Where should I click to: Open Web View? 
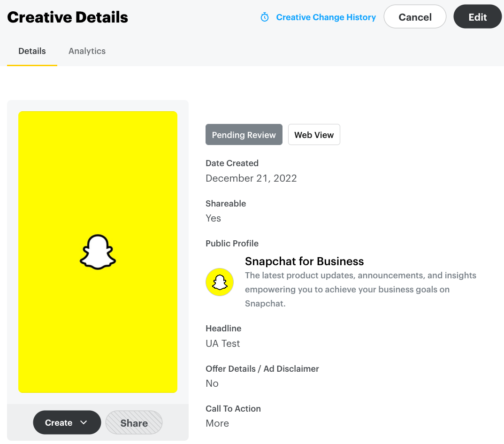(314, 135)
